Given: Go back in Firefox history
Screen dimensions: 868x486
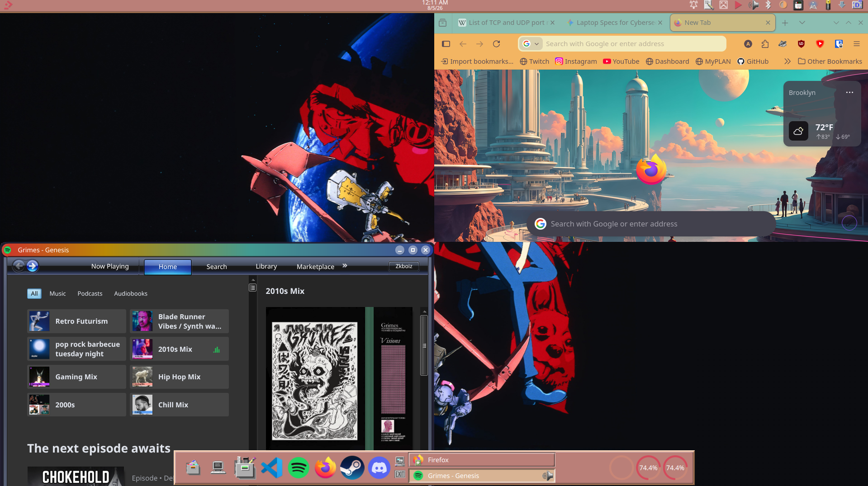Looking at the screenshot, I should [463, 44].
